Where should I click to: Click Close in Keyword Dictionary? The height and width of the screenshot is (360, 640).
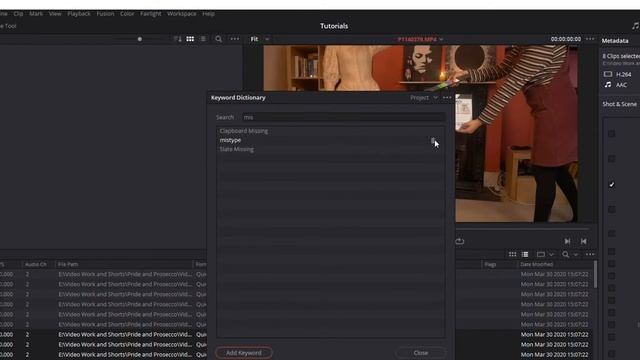(421, 353)
